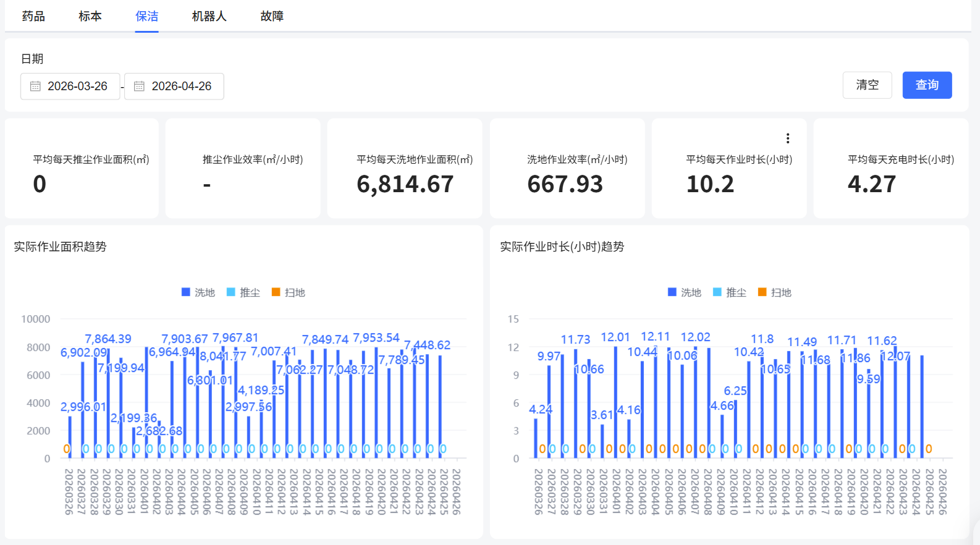Viewport: 980px width, 545px height.
Task: Click the 平均每天洗地作业面积 card showing 6,814.67
Action: (x=405, y=168)
